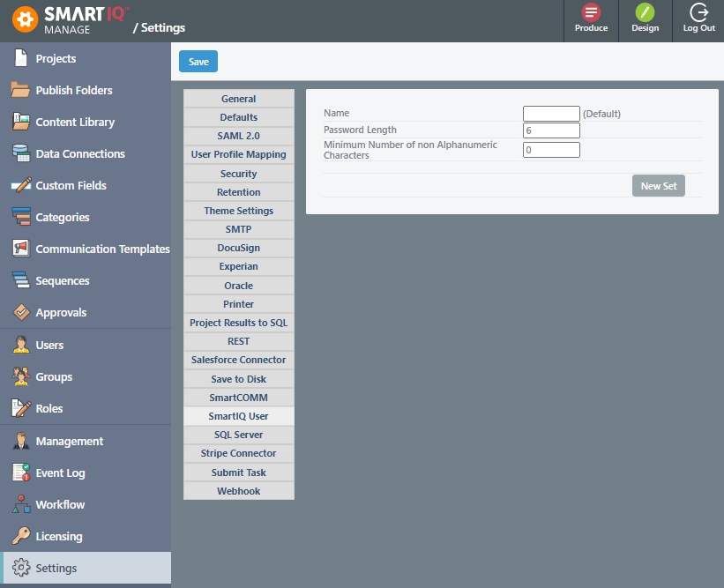Click the Management businessman icon
The image size is (724, 588).
21,441
